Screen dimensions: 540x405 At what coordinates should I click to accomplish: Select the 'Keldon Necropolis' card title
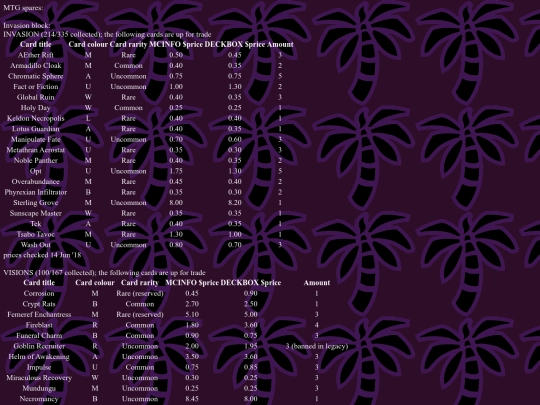click(35, 118)
